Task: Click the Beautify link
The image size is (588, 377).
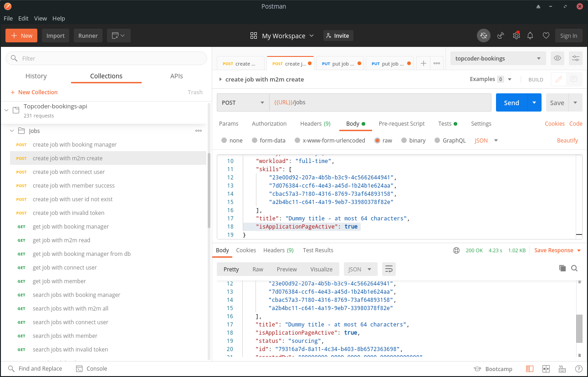Action: pyautogui.click(x=568, y=141)
